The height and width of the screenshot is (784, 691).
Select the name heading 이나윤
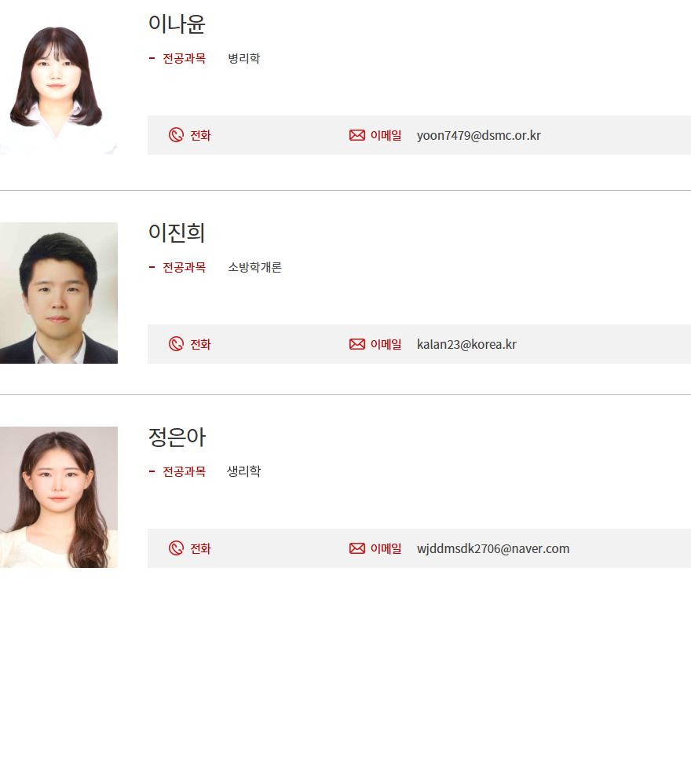tap(177, 24)
